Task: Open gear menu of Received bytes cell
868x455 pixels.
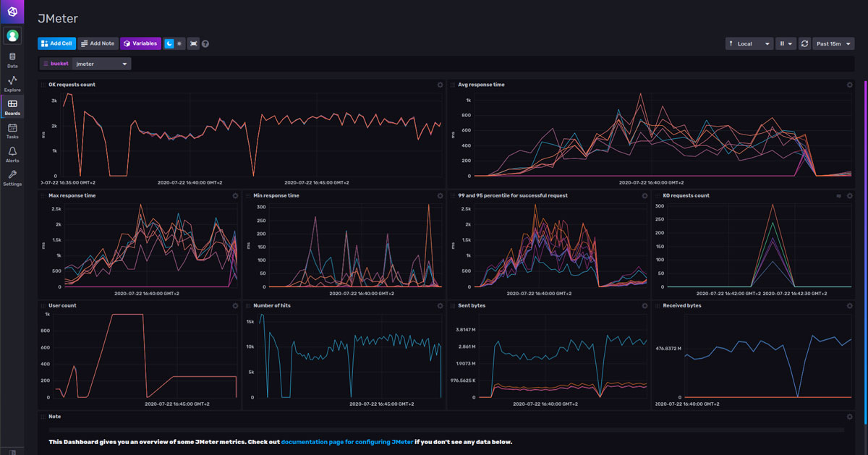Action: click(849, 305)
